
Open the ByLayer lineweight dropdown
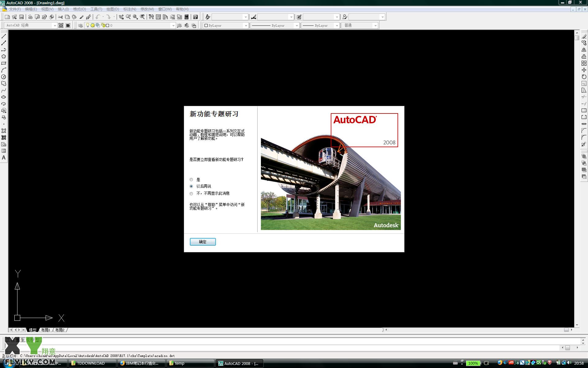[337, 25]
